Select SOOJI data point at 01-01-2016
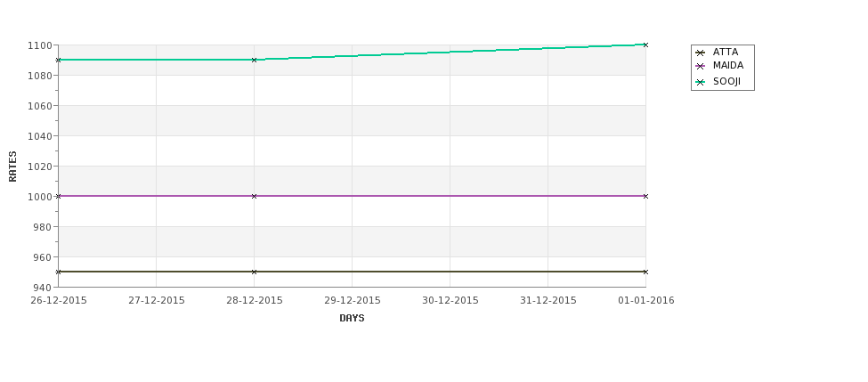The width and height of the screenshot is (868, 382). pos(645,45)
